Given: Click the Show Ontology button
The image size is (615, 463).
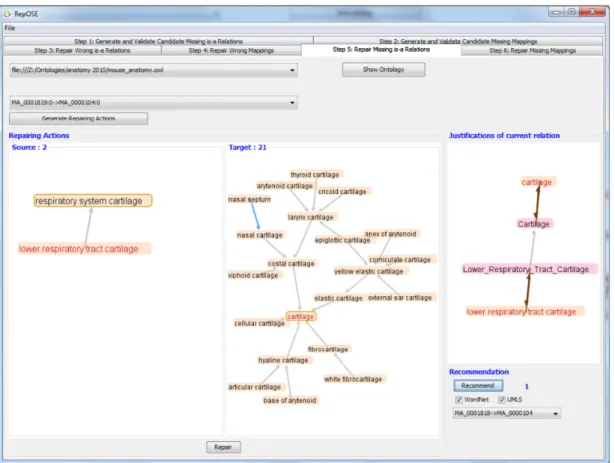Looking at the screenshot, I should pos(383,69).
